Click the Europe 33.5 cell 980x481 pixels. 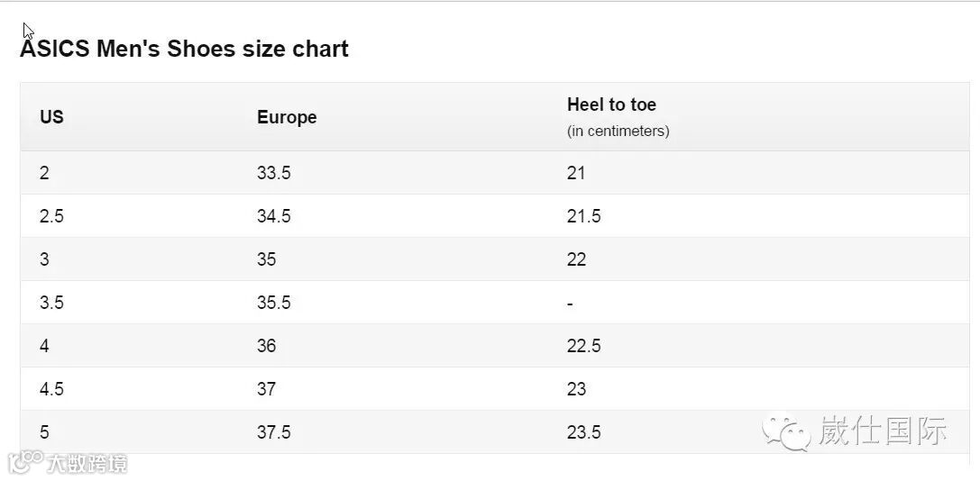coord(273,173)
